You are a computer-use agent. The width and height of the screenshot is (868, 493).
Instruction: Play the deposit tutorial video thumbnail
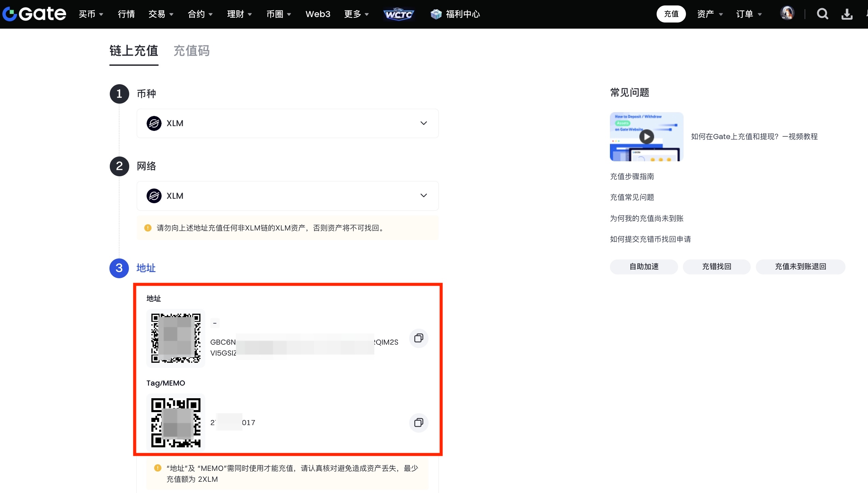(646, 137)
